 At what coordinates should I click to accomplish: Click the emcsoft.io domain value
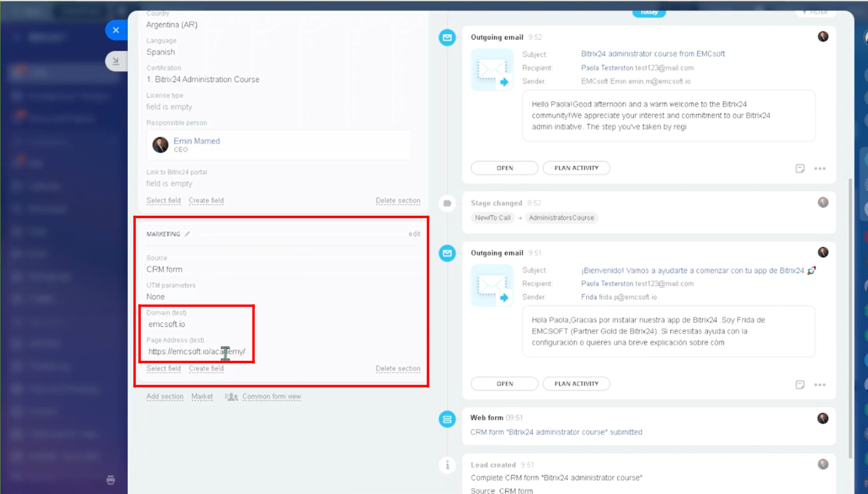tap(167, 324)
